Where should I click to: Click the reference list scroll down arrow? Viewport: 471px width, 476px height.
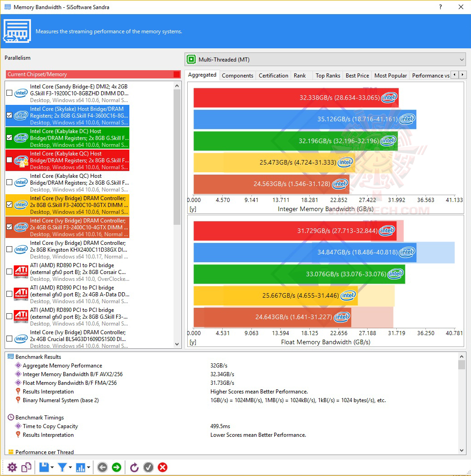coord(177,344)
